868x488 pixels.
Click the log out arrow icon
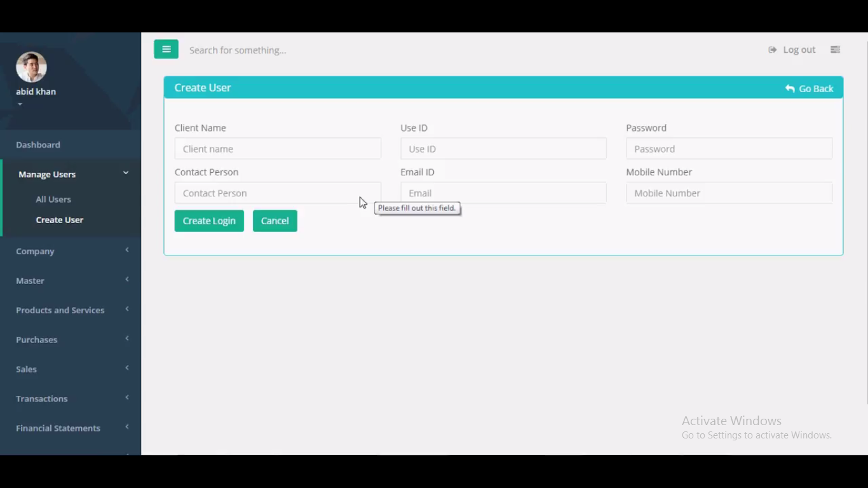(772, 49)
